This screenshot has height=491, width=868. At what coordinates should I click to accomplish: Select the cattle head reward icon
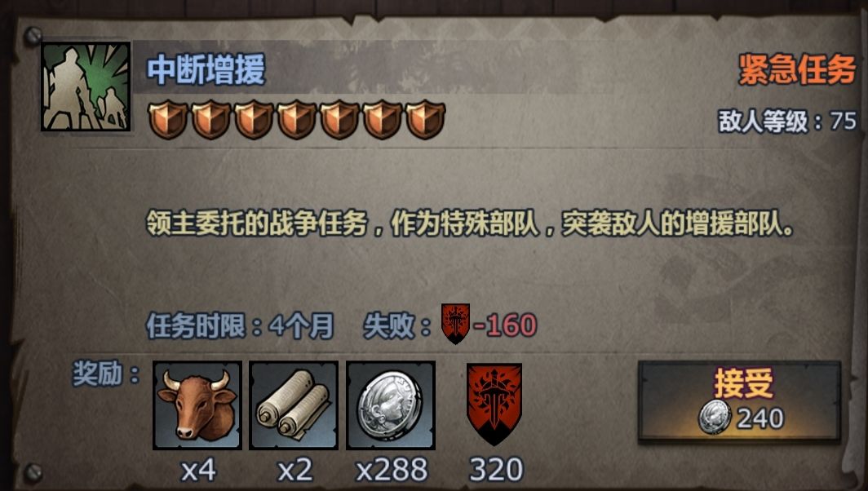[197, 405]
